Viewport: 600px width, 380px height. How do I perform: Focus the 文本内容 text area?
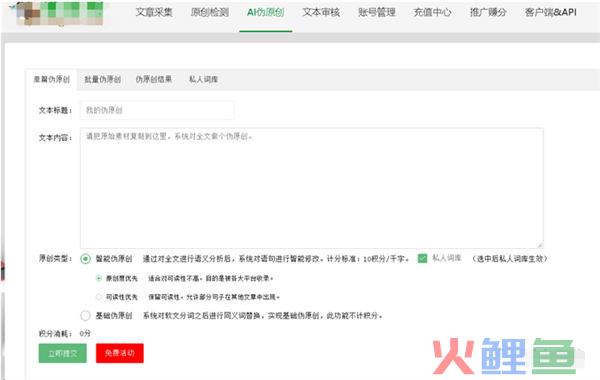tap(311, 188)
